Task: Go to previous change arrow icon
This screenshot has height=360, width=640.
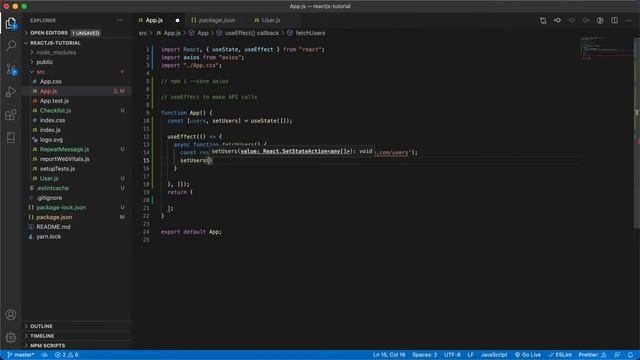Action: [x=571, y=20]
